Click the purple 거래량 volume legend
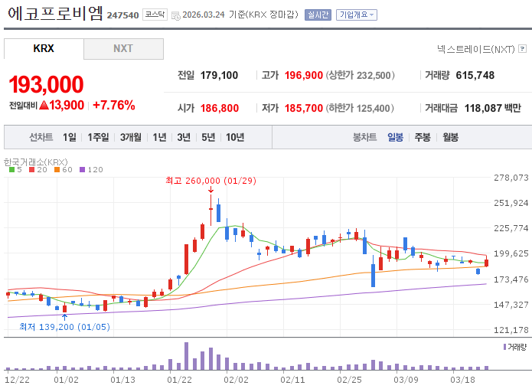This screenshot has height=392, width=532. coord(515,347)
